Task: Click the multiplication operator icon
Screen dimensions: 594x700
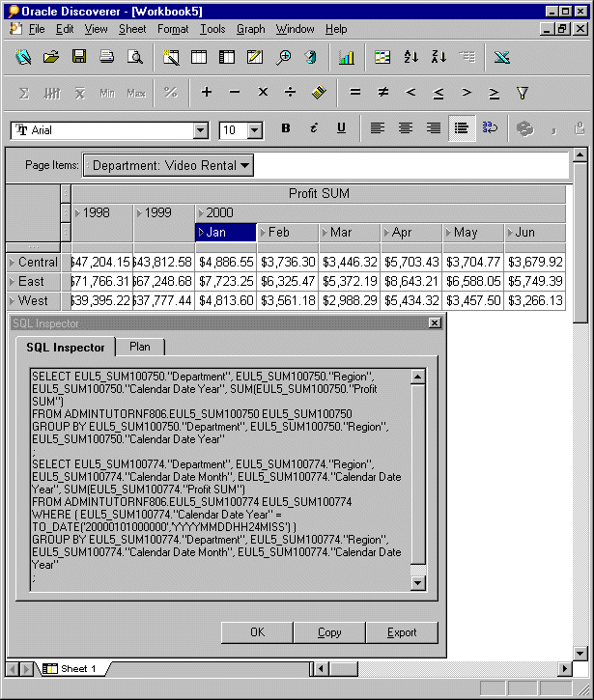Action: click(263, 92)
